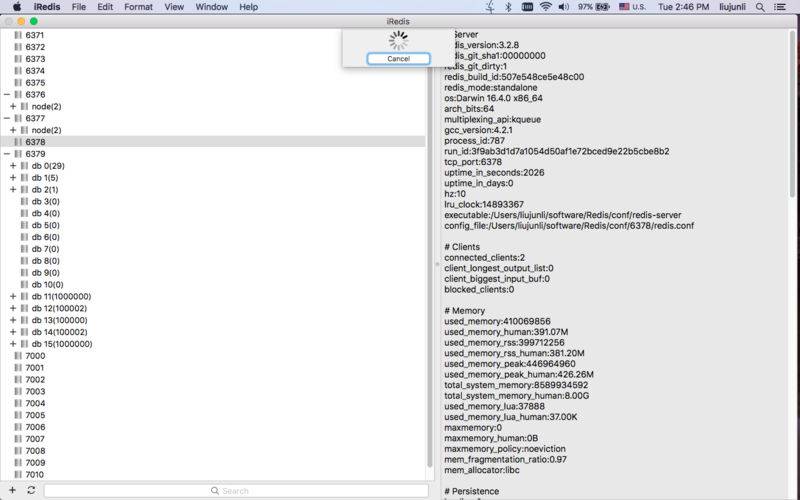Click the server icon beside 7008
This screenshot has height=500, width=800.
[18, 451]
